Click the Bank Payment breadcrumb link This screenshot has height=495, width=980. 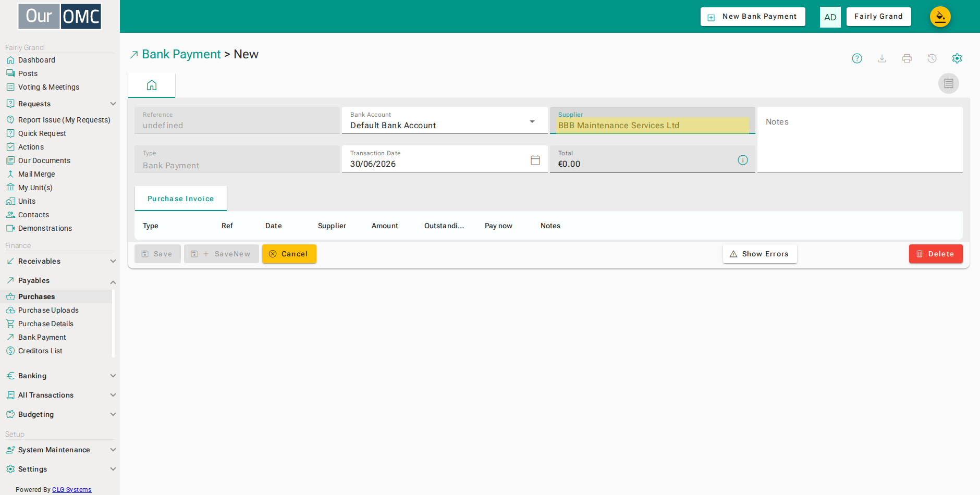pos(181,54)
